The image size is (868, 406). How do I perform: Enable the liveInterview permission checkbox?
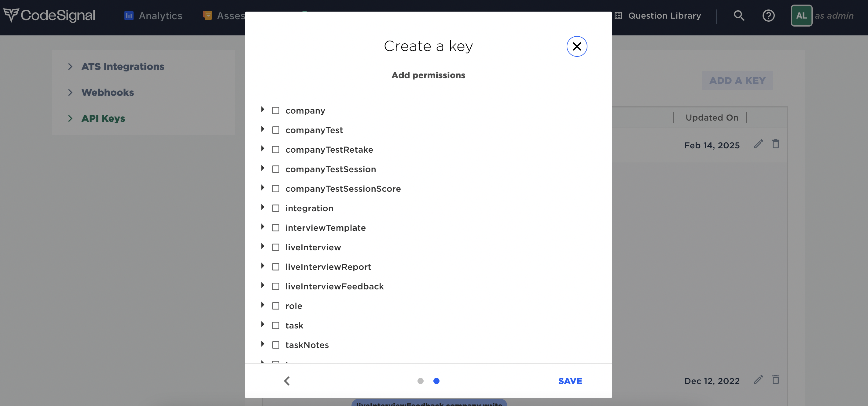tap(276, 247)
